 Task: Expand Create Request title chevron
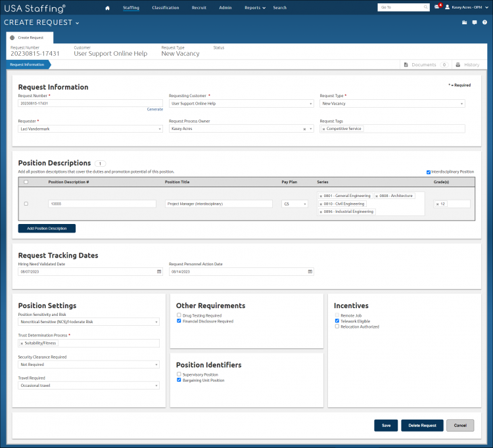click(x=77, y=23)
